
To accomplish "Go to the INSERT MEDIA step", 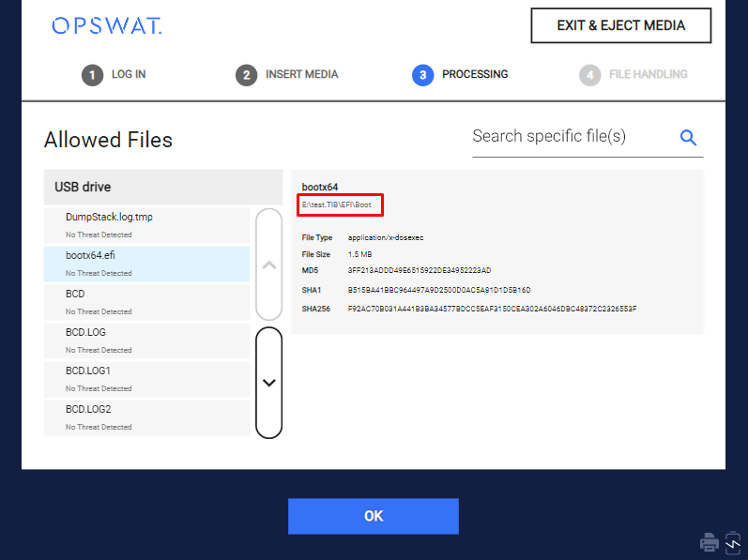I will pos(286,75).
